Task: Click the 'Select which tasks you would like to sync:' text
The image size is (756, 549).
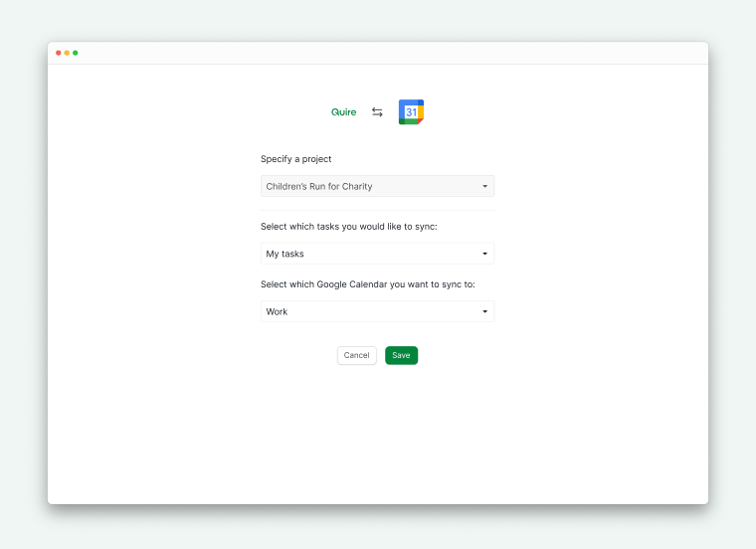Action: click(x=349, y=227)
